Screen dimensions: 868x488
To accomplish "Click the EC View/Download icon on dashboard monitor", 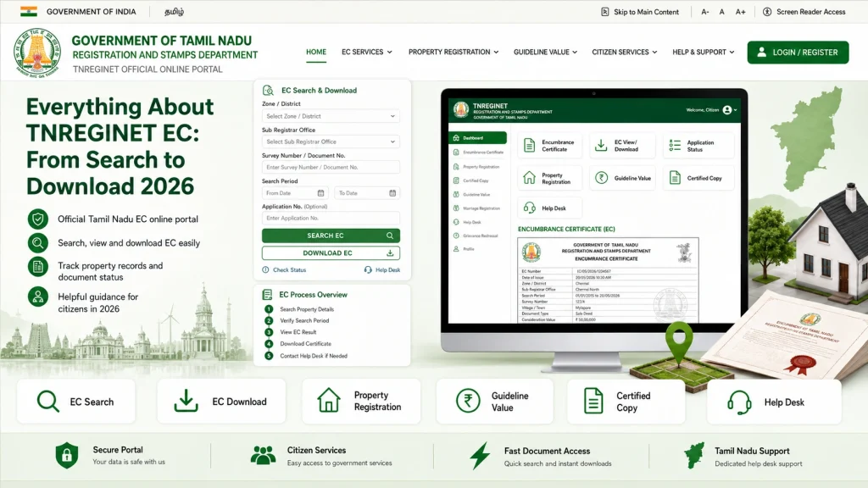I will (601, 146).
